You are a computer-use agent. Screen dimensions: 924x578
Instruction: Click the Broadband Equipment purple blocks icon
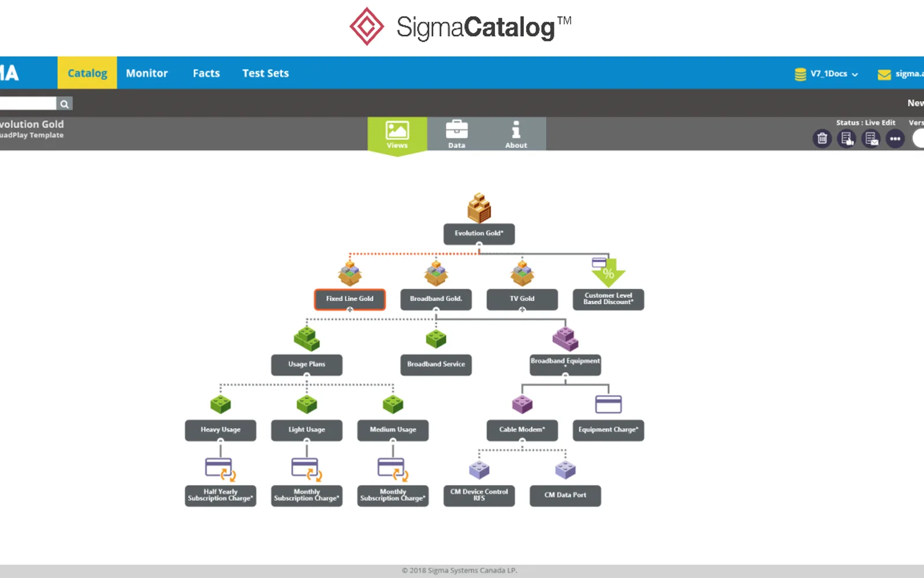point(565,339)
